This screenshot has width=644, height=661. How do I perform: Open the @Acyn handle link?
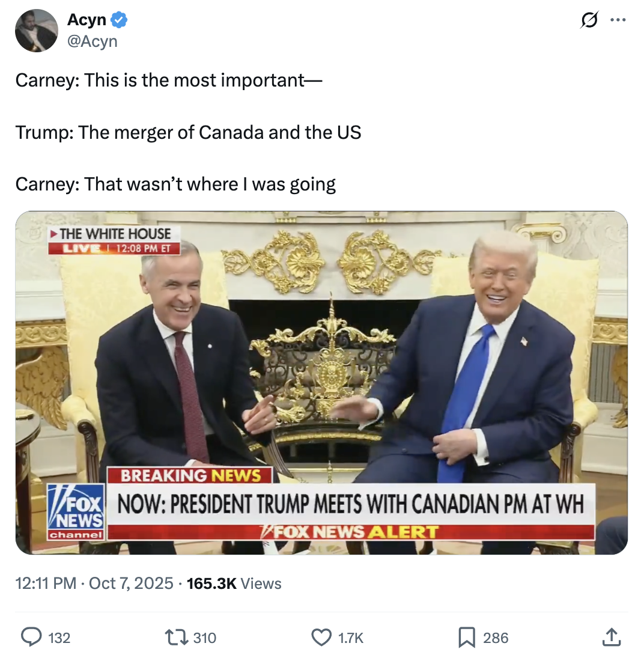pyautogui.click(x=93, y=41)
